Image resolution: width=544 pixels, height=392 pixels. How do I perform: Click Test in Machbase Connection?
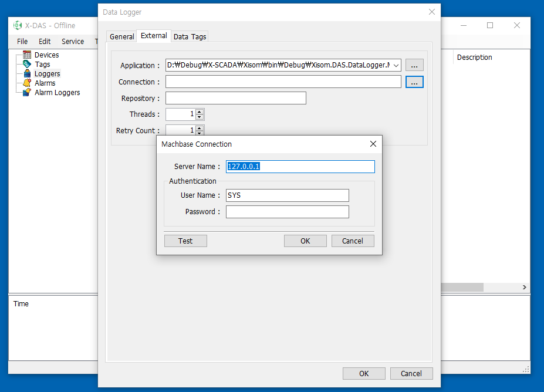[185, 241]
